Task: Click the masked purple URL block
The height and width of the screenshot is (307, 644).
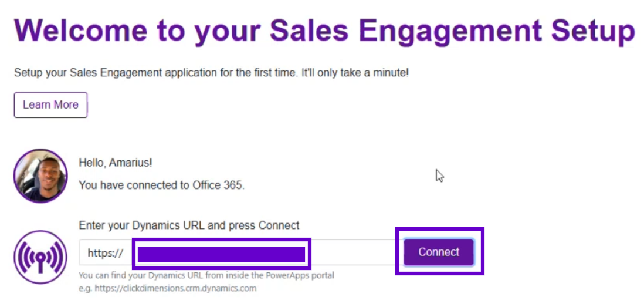Action: click(221, 254)
